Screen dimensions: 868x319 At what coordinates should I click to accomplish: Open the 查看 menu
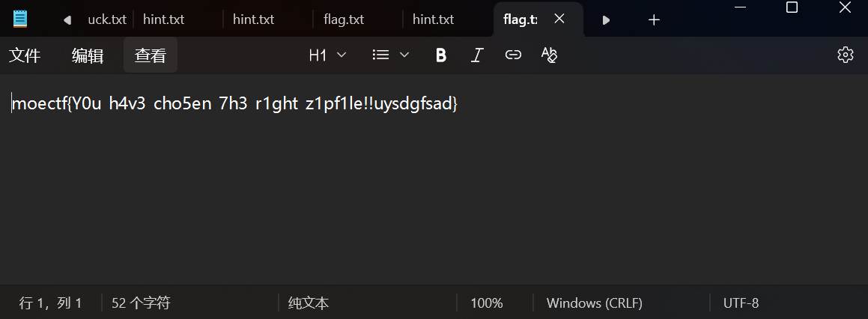(151, 55)
